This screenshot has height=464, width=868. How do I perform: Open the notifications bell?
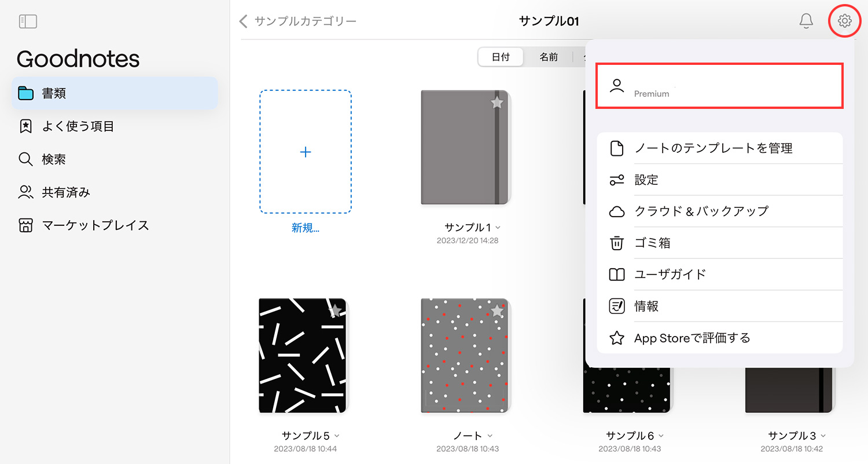pos(806,21)
